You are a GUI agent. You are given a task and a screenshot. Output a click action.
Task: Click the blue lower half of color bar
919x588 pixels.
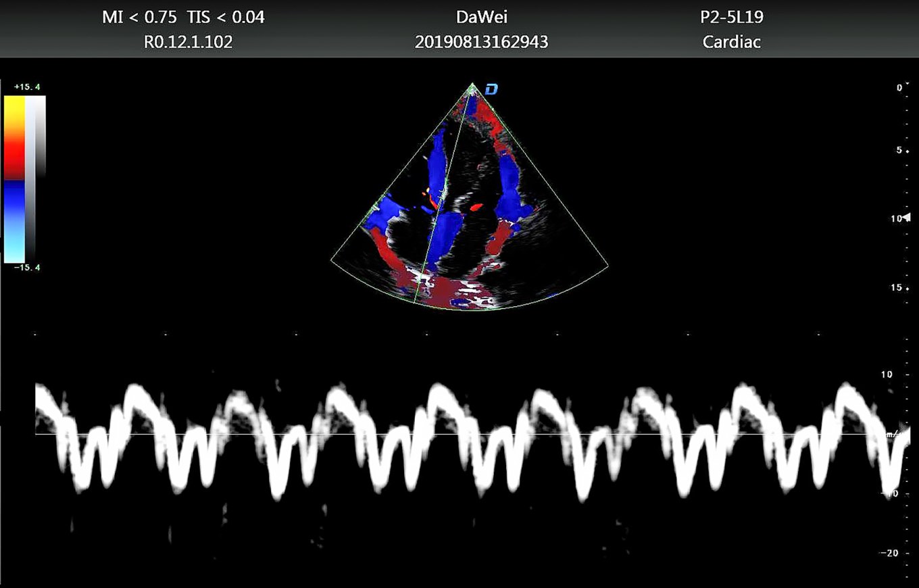pyautogui.click(x=14, y=220)
